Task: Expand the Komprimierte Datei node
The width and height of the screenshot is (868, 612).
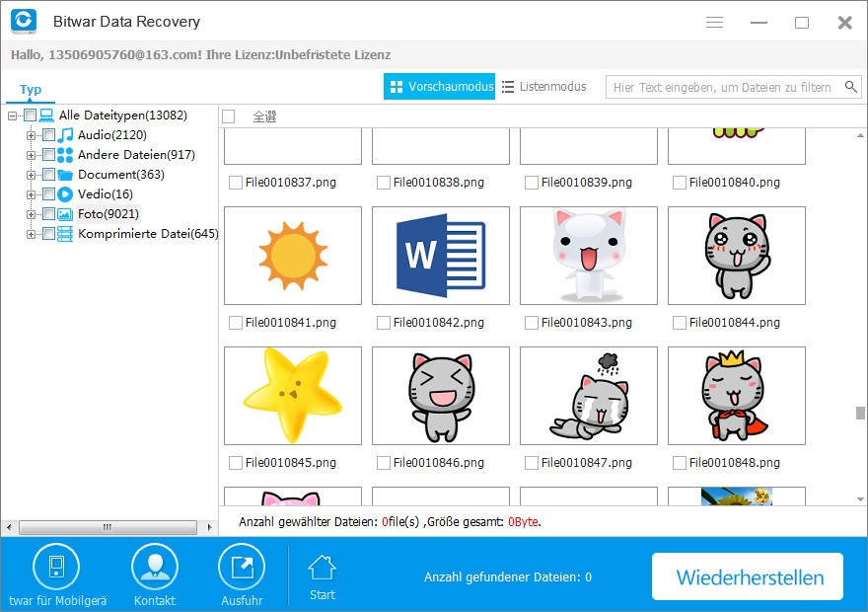Action: [31, 234]
